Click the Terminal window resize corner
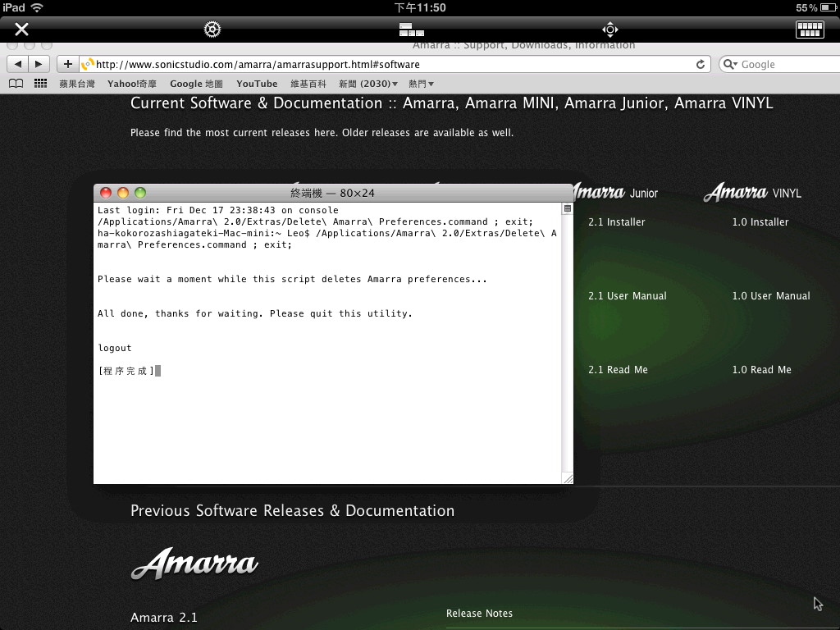Viewport: 840px width, 630px height. pos(568,478)
